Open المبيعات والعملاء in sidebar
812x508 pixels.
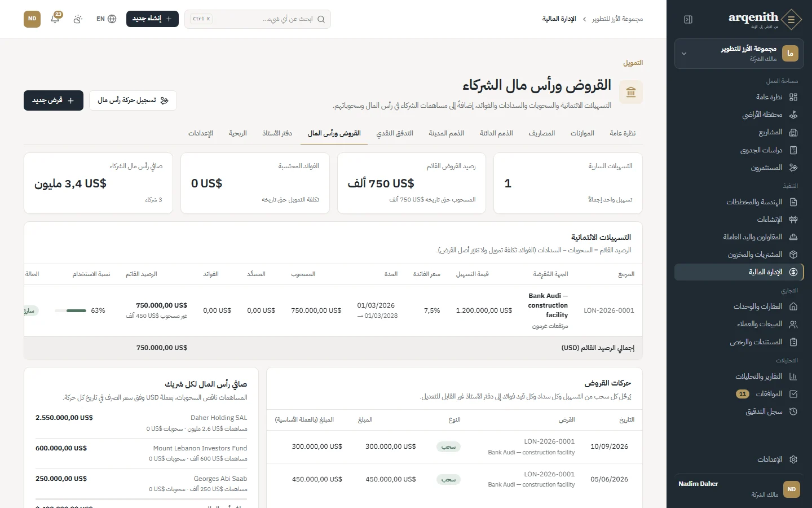(739, 324)
